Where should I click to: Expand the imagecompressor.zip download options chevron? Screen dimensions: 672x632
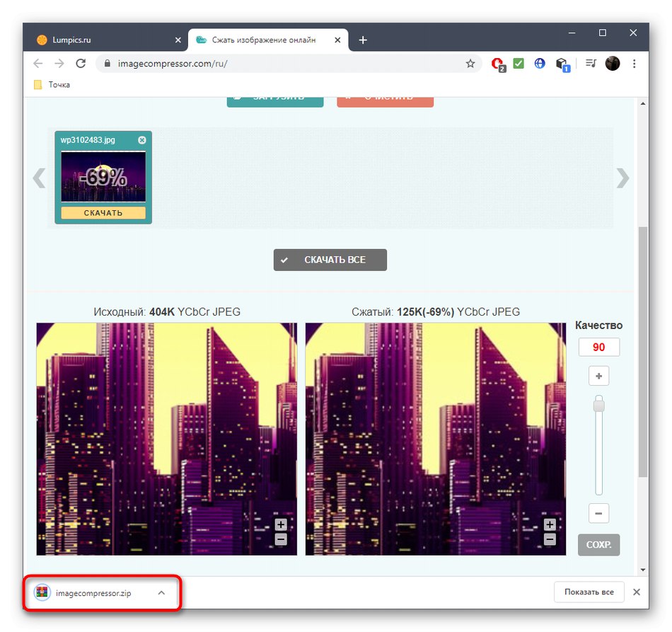(x=161, y=592)
